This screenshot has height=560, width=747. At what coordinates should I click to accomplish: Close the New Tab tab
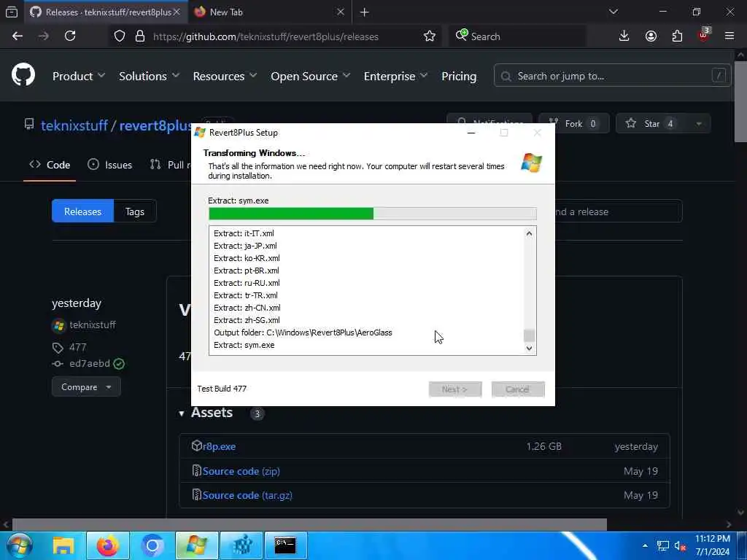[x=341, y=12]
